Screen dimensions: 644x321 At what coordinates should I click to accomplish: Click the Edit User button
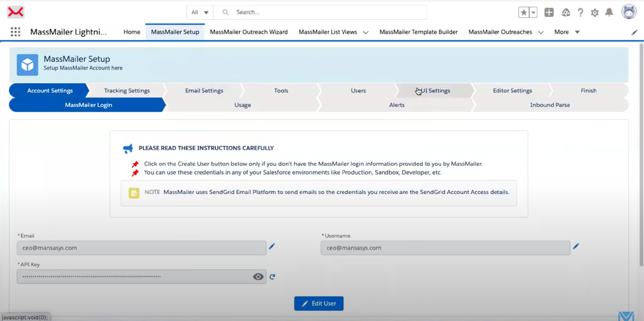319,303
